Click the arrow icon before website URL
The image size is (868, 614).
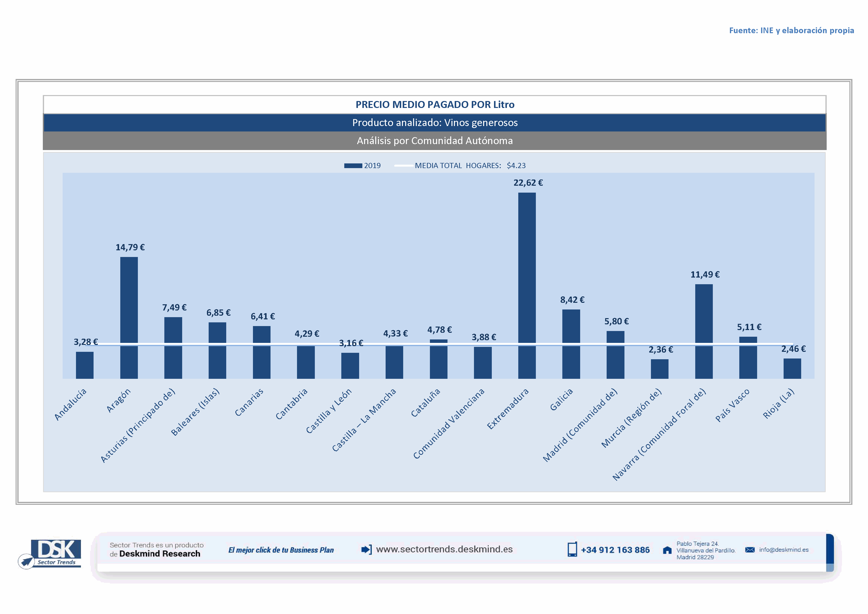pyautogui.click(x=366, y=549)
